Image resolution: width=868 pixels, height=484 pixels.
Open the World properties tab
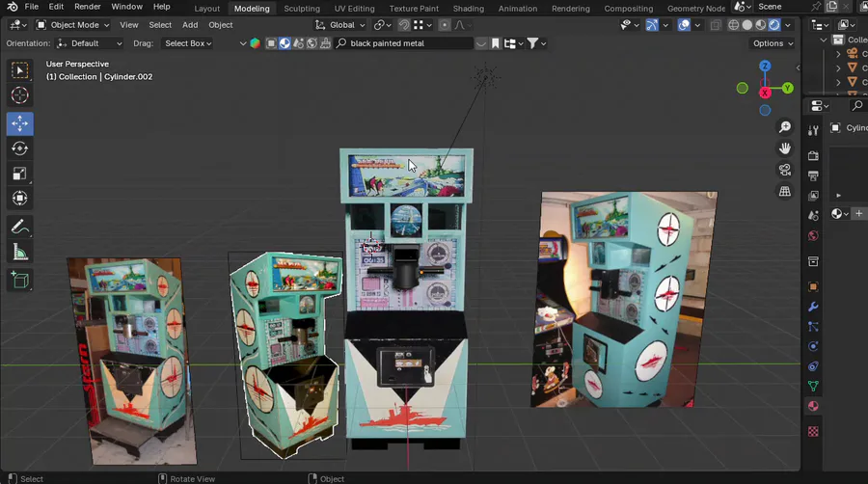pyautogui.click(x=813, y=235)
